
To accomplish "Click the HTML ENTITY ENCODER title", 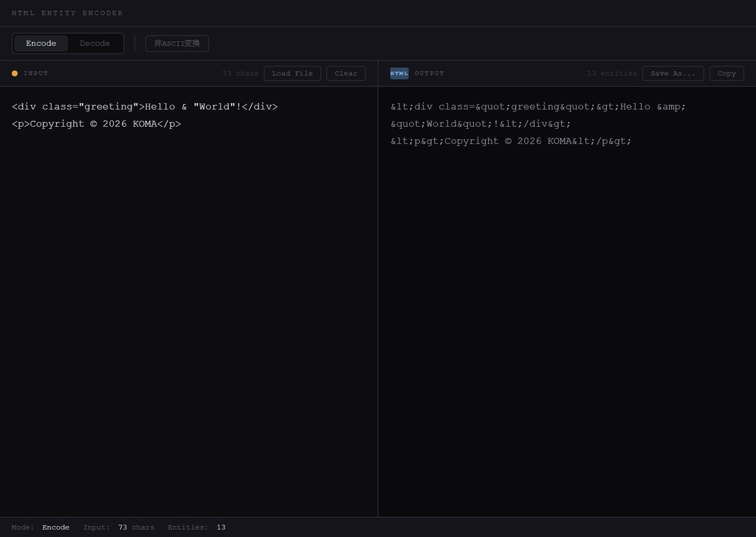I will (67, 13).
